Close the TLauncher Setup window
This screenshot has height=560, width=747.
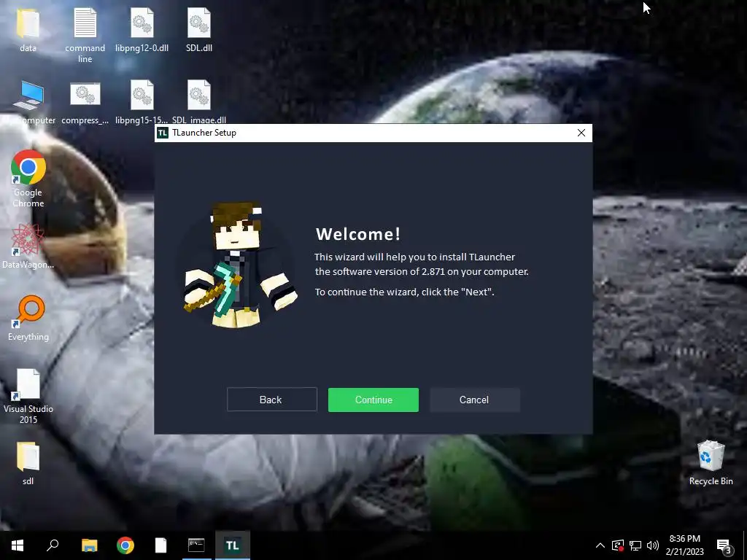581,133
